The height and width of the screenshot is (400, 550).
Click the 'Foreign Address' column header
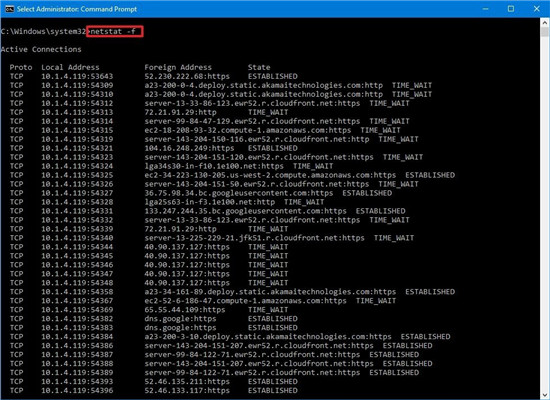178,67
